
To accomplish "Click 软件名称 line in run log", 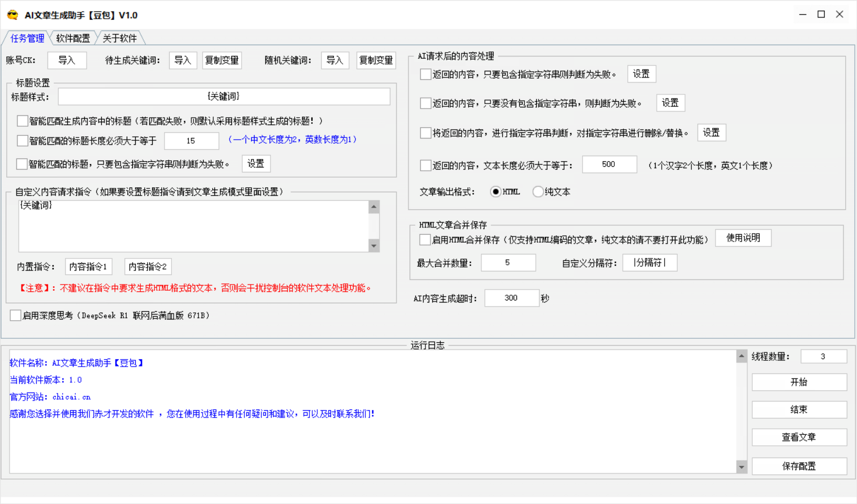I will [x=77, y=363].
